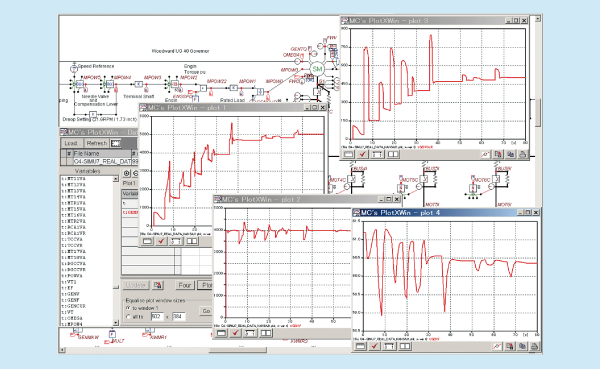Click the Variables list down scroll arrow
The image size is (600, 369).
tap(116, 323)
